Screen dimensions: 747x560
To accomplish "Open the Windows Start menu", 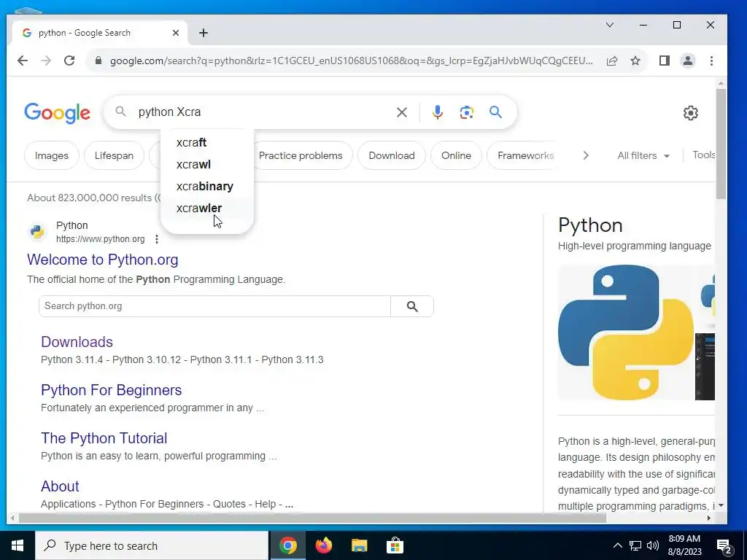I will tap(18, 545).
